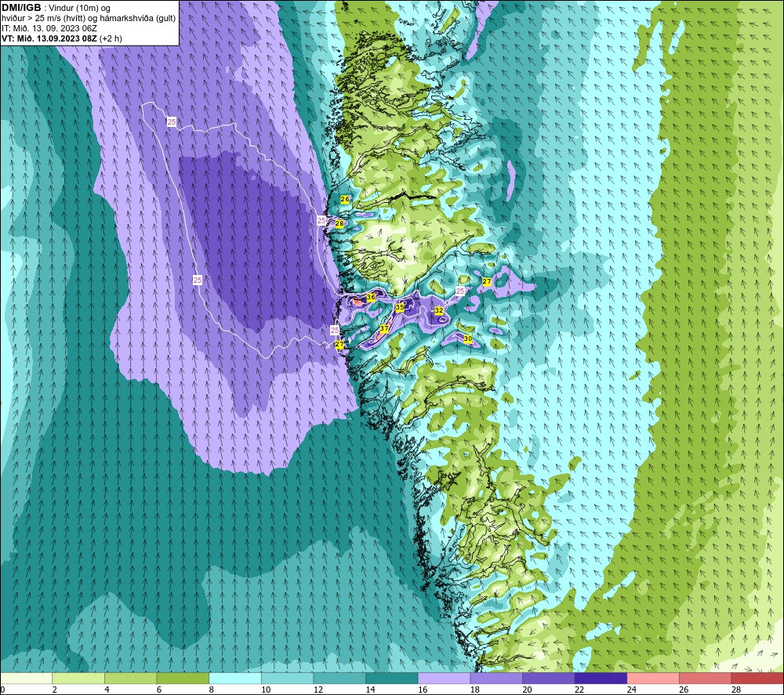The image size is (784, 695).
Task: Select the 20–22 m/s violet swatch
Action: tap(549, 678)
